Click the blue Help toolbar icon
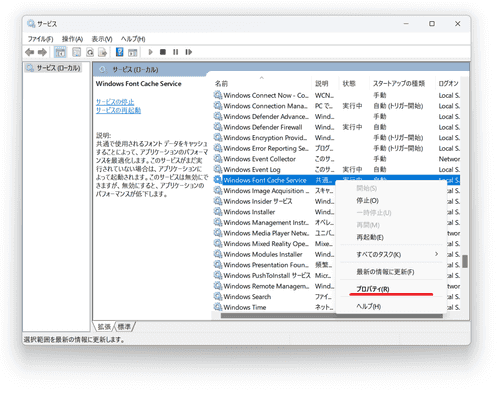 coord(119,52)
